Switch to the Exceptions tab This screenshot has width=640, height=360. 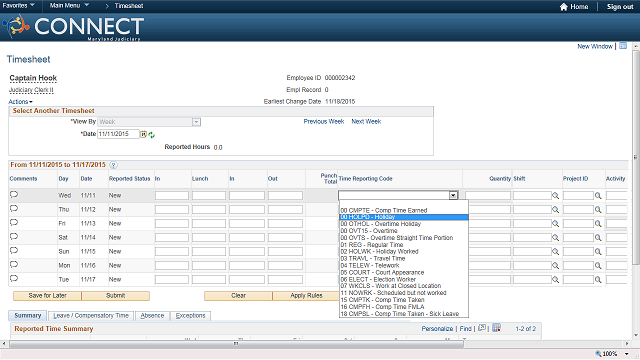click(x=190, y=316)
